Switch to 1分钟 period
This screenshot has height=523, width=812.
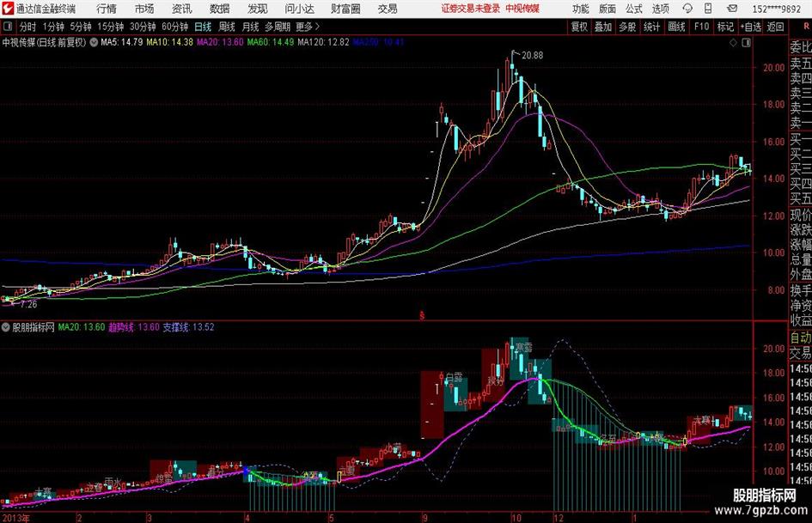point(53,27)
